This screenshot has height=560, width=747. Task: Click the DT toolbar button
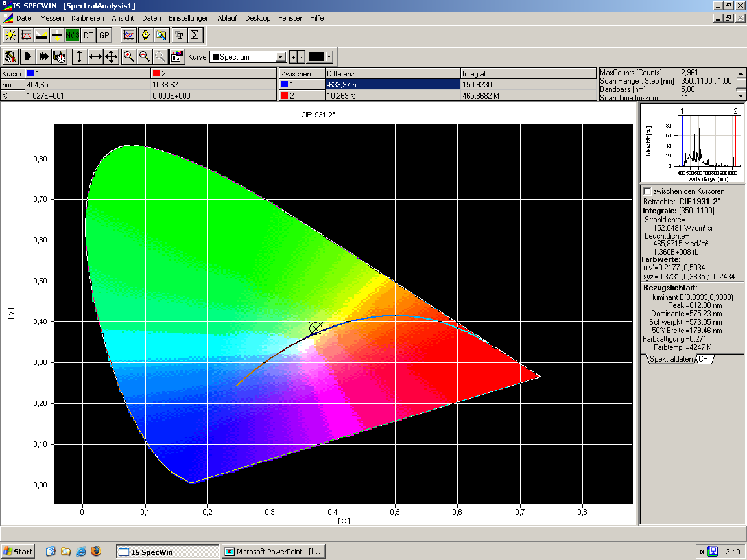pyautogui.click(x=88, y=35)
